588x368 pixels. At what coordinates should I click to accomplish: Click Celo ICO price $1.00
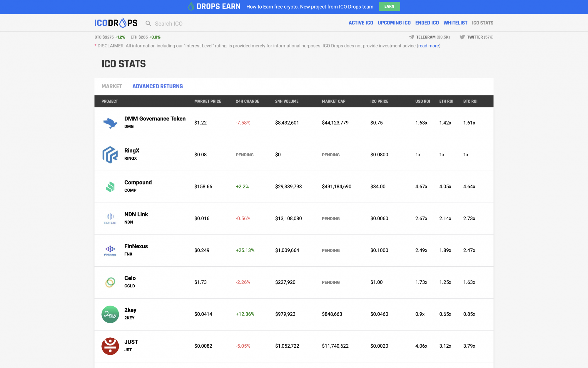(x=377, y=282)
